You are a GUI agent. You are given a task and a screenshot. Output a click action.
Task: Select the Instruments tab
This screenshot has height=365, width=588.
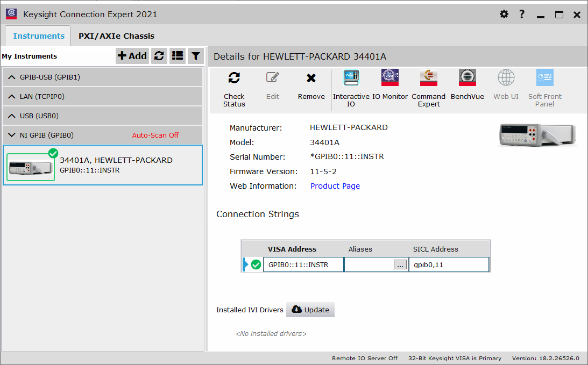[x=37, y=35]
